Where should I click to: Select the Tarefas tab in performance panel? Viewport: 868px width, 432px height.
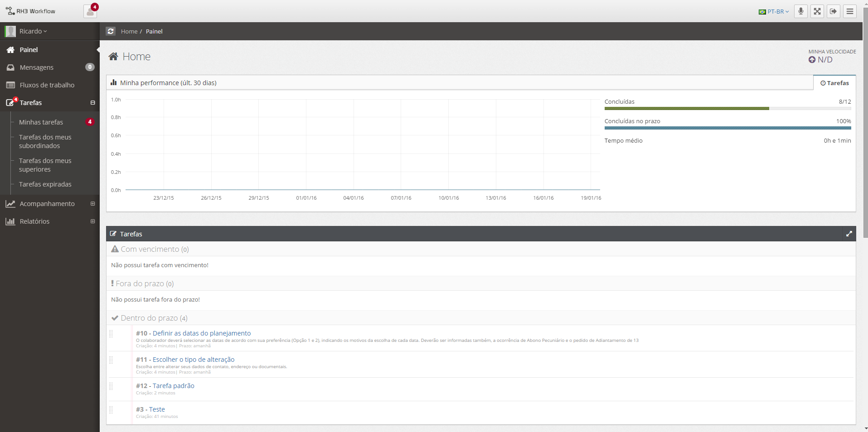click(x=834, y=83)
